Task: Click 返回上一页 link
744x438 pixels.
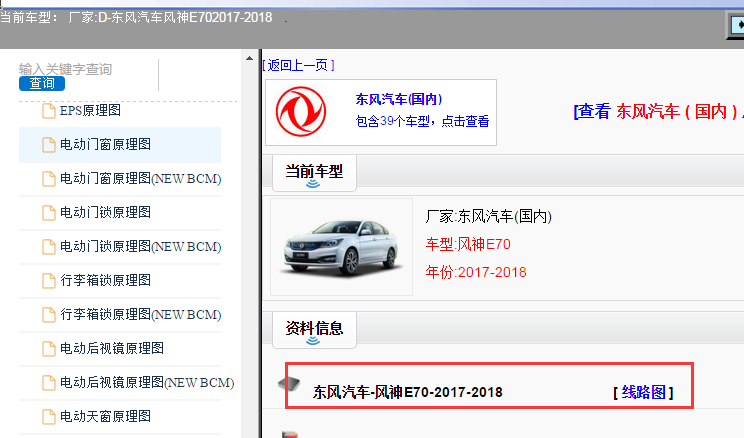Action: point(298,65)
